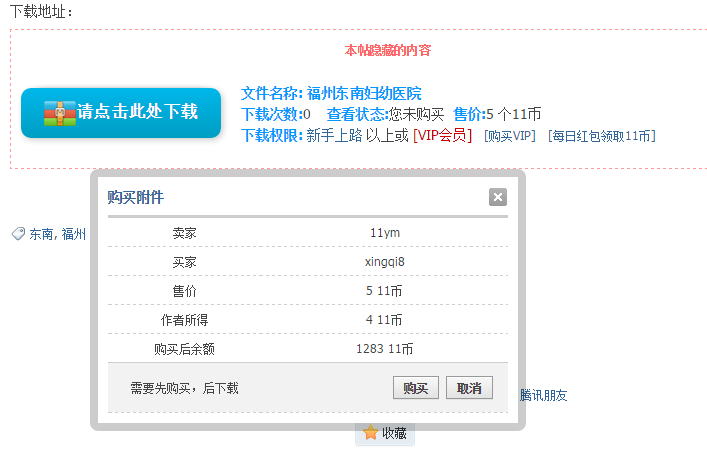This screenshot has height=471, width=707.
Task: Click the 下载权限 label
Action: (x=270, y=135)
